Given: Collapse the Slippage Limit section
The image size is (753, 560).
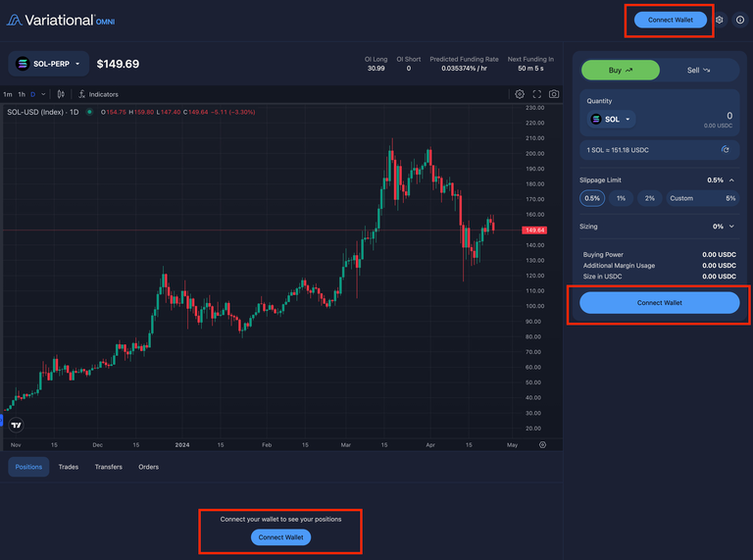Looking at the screenshot, I should (731, 180).
